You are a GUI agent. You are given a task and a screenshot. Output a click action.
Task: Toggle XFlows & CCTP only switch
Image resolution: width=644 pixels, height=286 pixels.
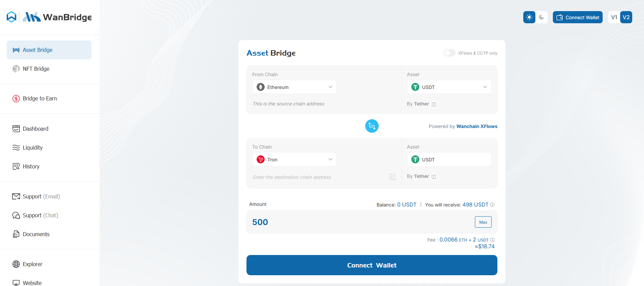[x=449, y=53]
